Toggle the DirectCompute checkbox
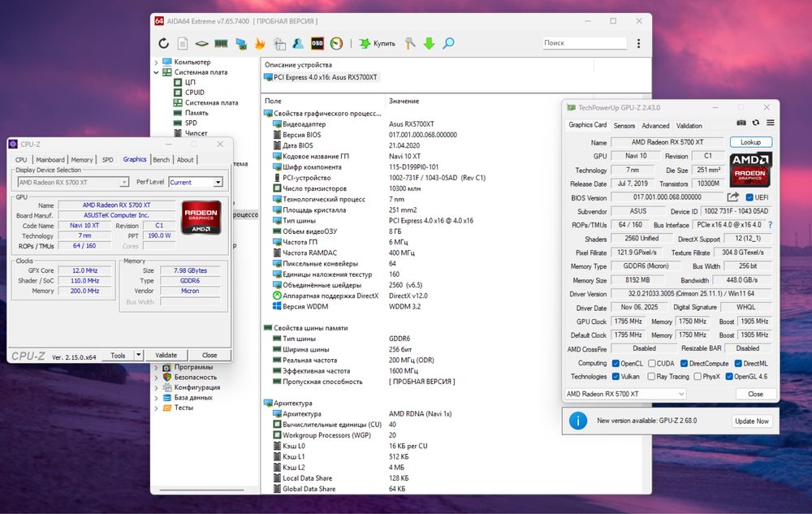Image resolution: width=812 pixels, height=514 pixels. (x=684, y=363)
